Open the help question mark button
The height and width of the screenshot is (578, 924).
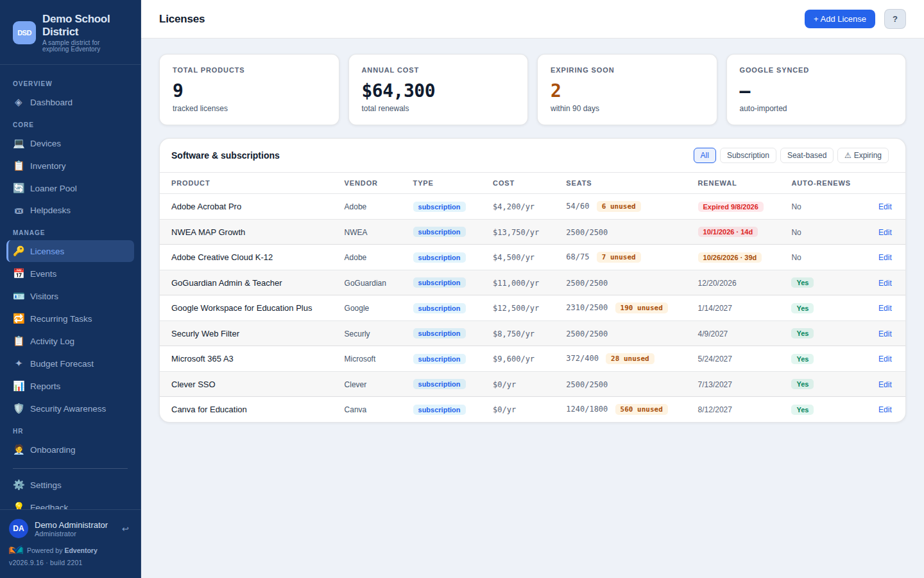pyautogui.click(x=895, y=19)
